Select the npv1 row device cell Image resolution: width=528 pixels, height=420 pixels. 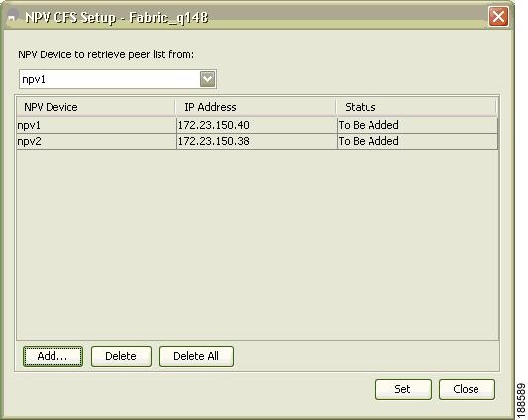tap(96, 125)
